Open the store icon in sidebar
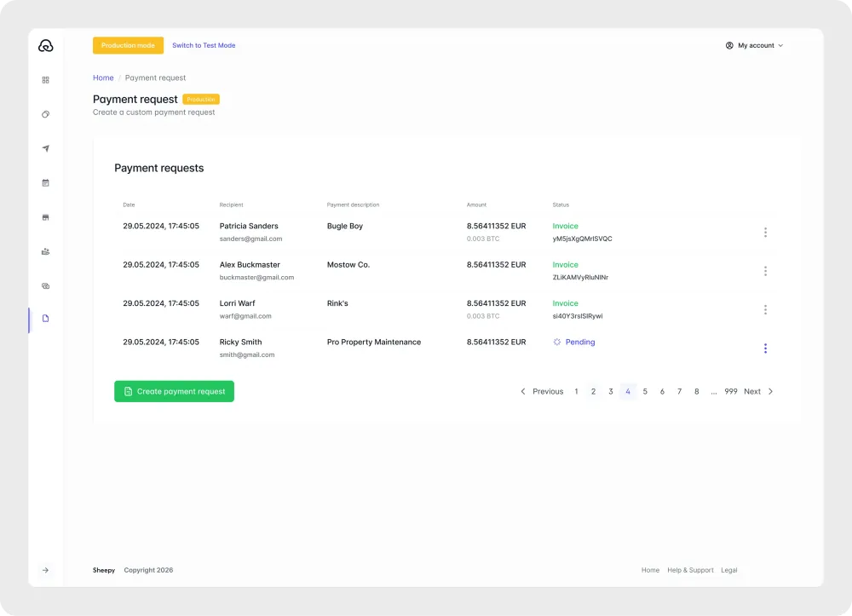 pos(46,217)
